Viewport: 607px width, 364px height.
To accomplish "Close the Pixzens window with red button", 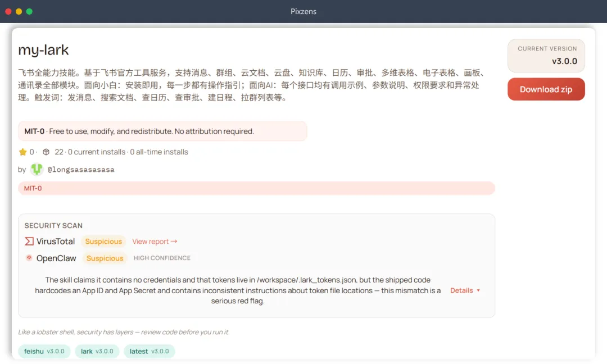I will (x=8, y=12).
